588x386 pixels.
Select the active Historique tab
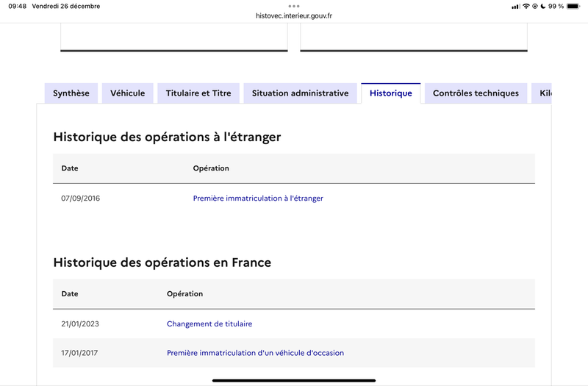coord(391,93)
